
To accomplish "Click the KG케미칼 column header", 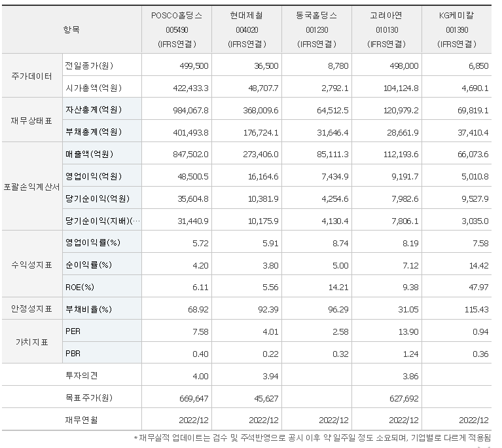I will (x=457, y=29).
